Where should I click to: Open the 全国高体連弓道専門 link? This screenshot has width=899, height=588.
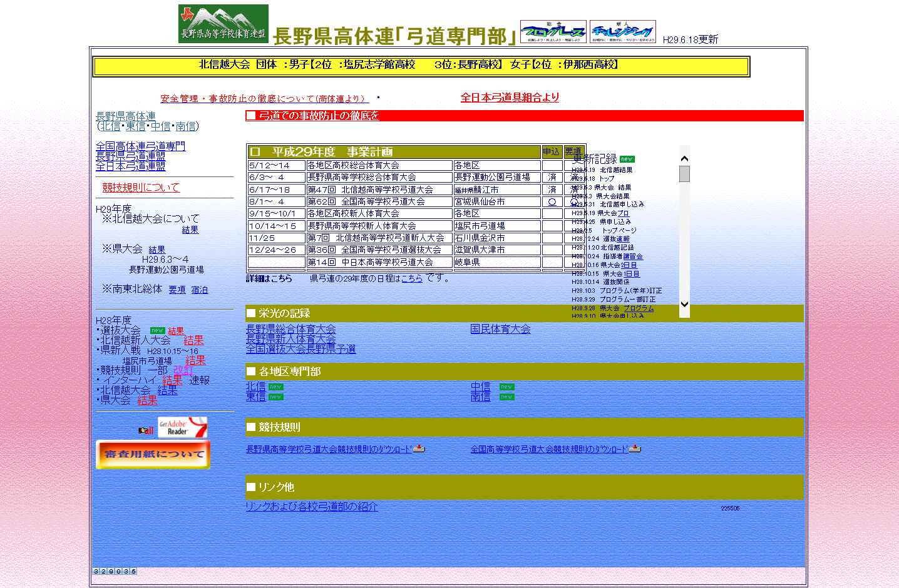(x=140, y=146)
